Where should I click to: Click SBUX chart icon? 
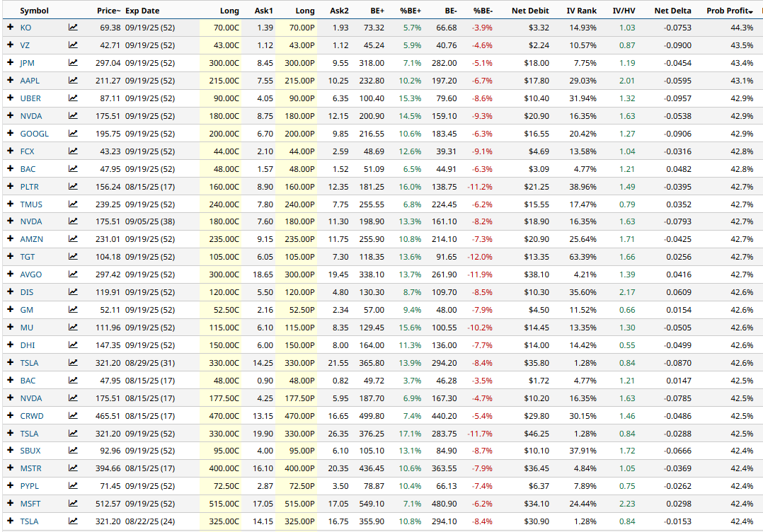73,451
